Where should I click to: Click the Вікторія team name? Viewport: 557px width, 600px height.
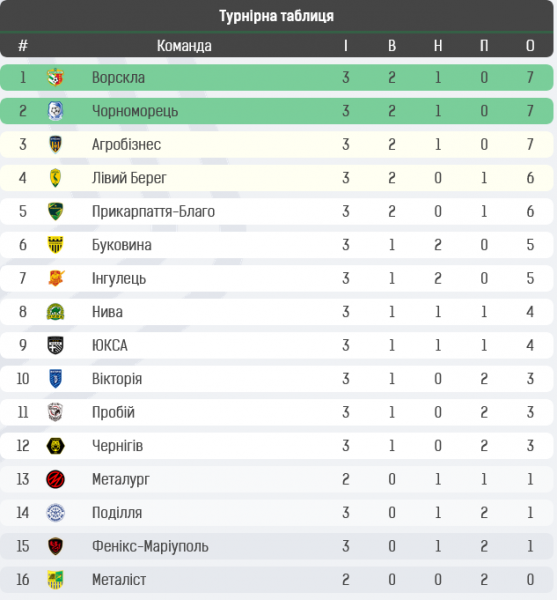(x=117, y=379)
